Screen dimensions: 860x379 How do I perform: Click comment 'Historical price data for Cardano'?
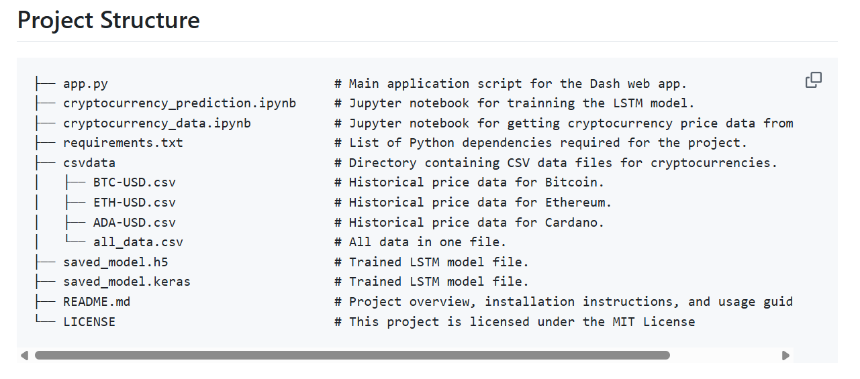(469, 223)
